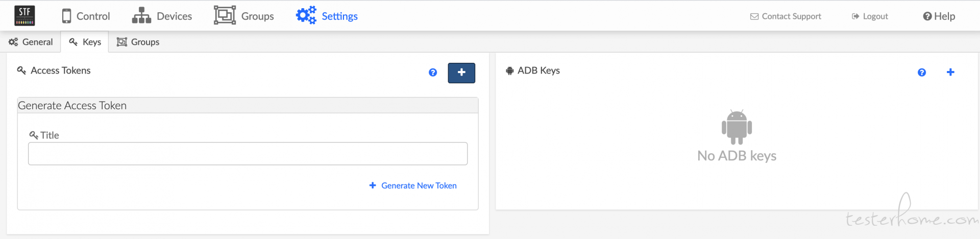Click the blue plus button for Access Tokens
The height and width of the screenshot is (239, 980).
pos(461,73)
